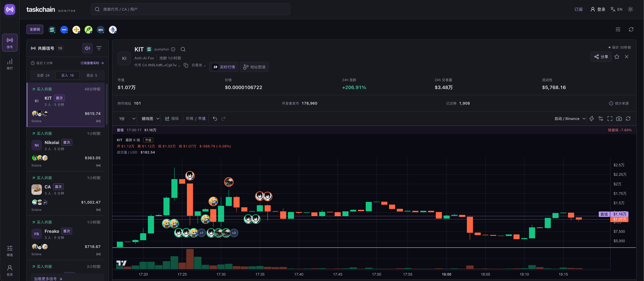Click 订阅查看实时 subscription link

pyautogui.click(x=92, y=63)
